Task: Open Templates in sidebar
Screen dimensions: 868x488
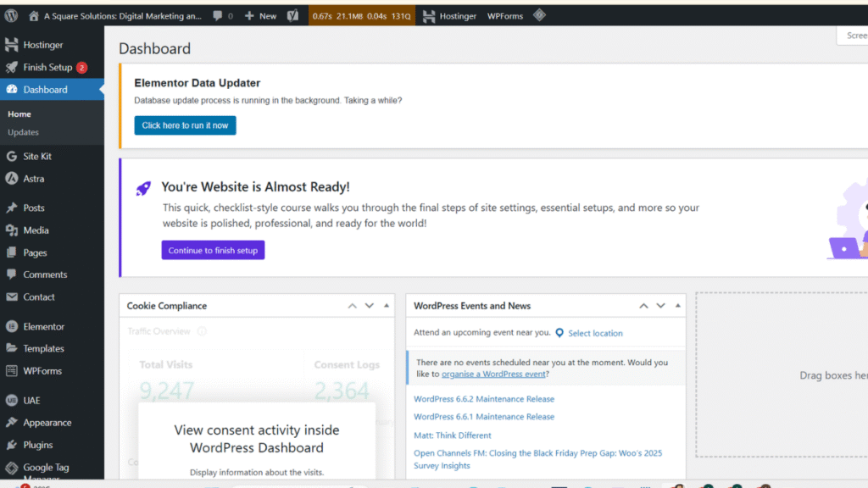Action: 52,348
